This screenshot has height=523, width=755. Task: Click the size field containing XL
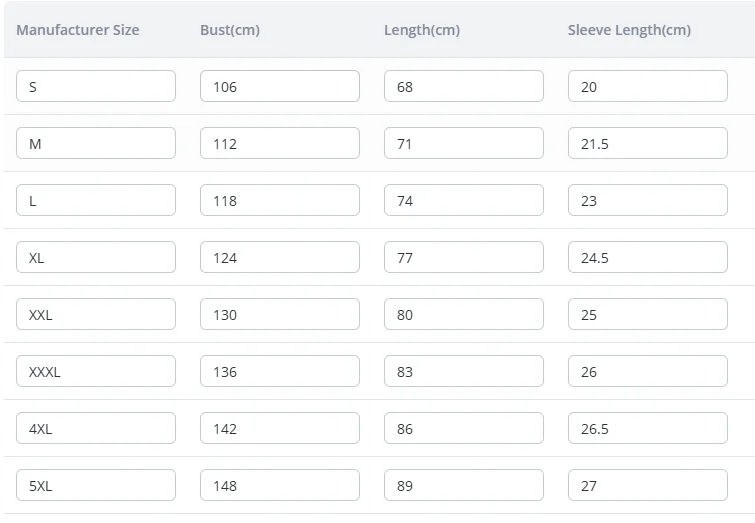coord(96,257)
